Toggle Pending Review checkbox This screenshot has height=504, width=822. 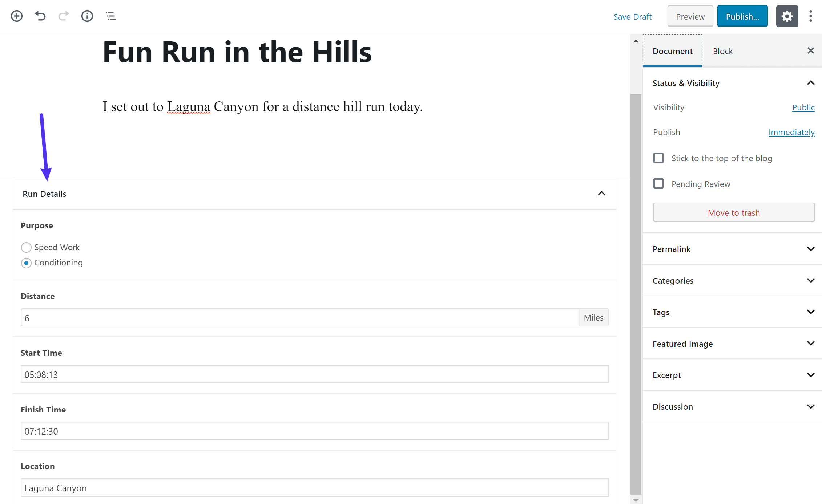coord(658,183)
